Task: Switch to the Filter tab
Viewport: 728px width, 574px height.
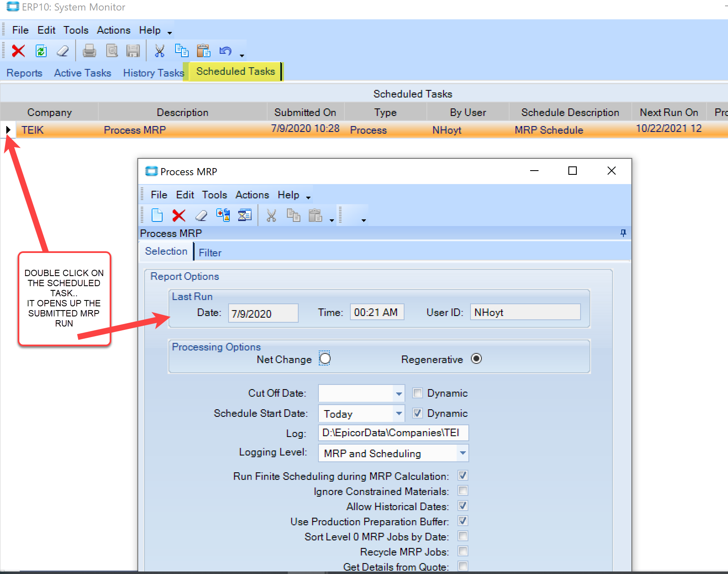Action: click(x=210, y=252)
